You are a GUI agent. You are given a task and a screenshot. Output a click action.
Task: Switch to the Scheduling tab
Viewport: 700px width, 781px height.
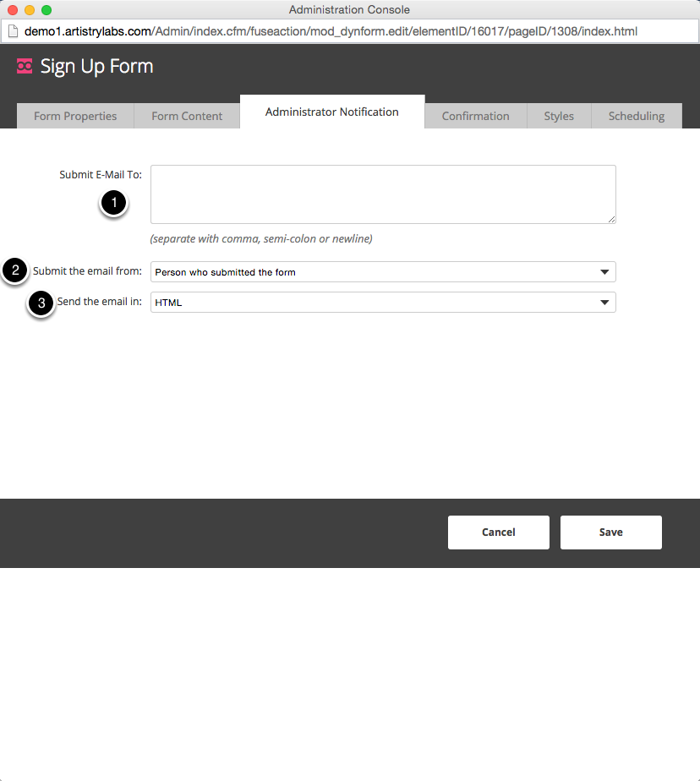pyautogui.click(x=637, y=116)
